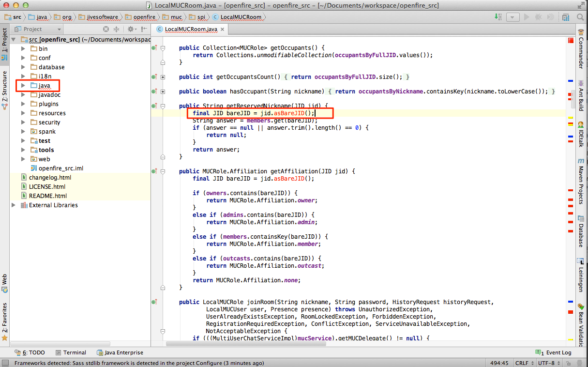Viewport: 588px width, 367px height.
Task: Click the Search Everywhere magnifier icon
Action: (581, 16)
